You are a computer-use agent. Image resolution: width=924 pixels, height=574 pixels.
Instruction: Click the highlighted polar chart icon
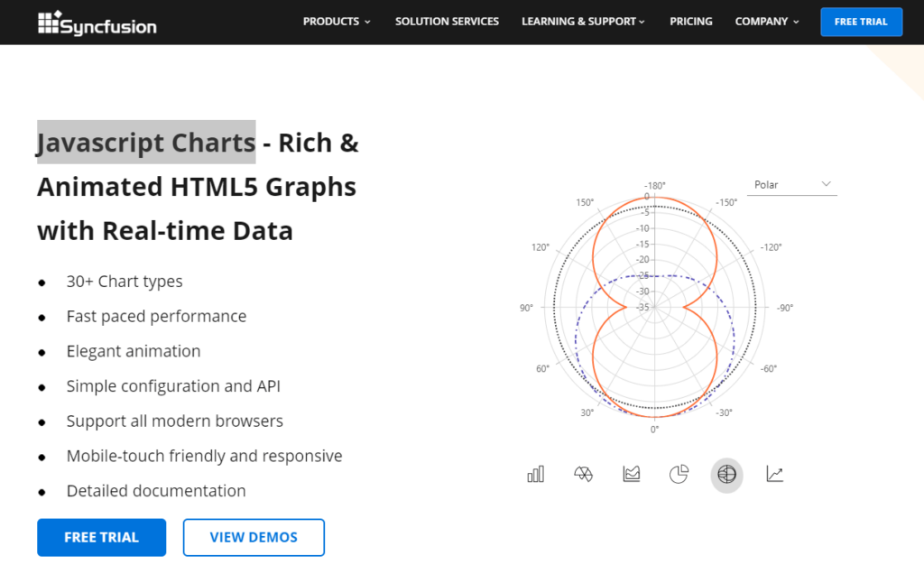click(726, 474)
